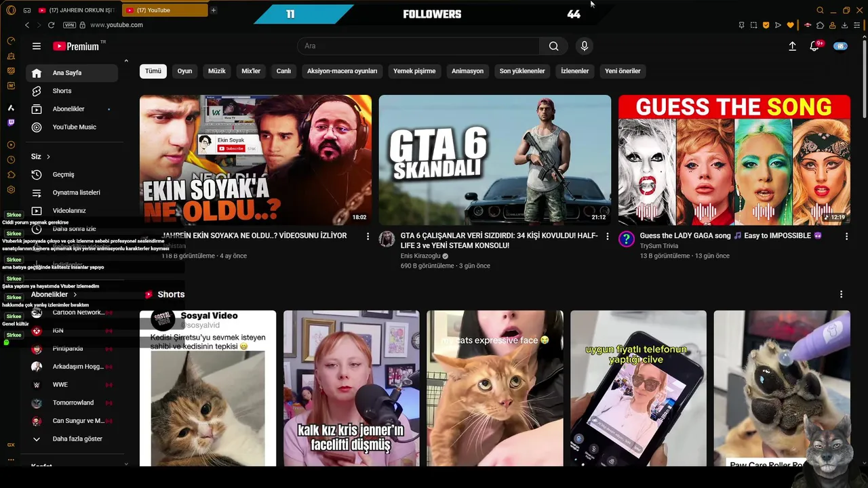Open the GX Control speedometer sidebar icon
Screen dimensions: 868x488
(11, 41)
